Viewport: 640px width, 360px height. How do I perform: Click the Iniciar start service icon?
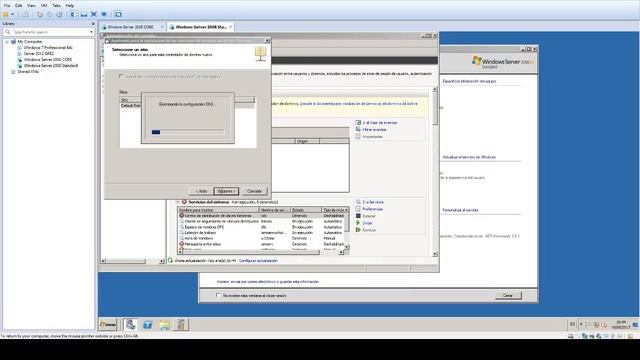coord(358,223)
